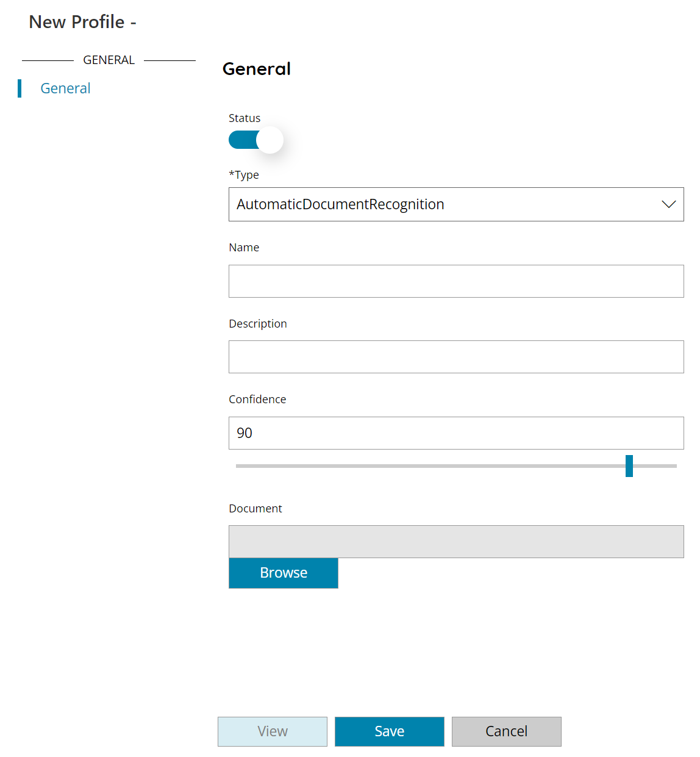
Task: Select General in the left sidebar
Action: coord(65,88)
